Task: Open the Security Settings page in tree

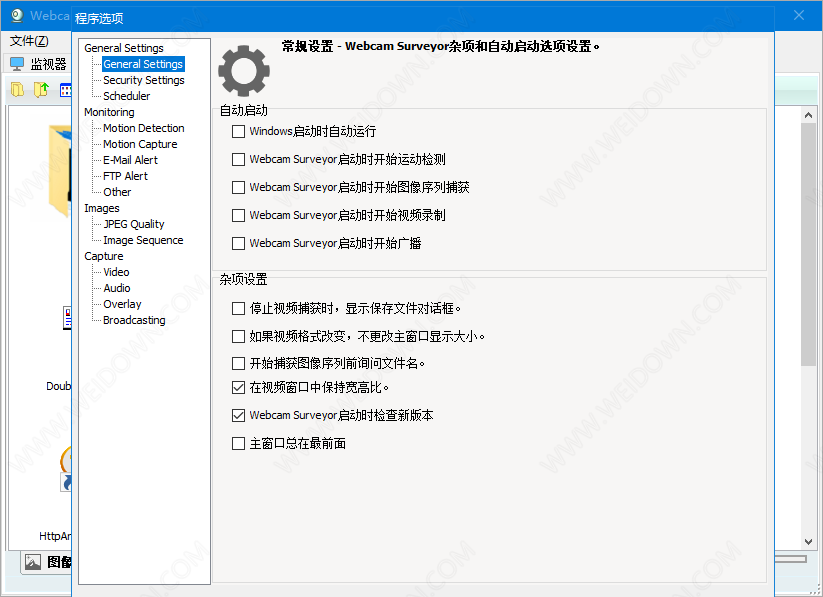Action: pyautogui.click(x=143, y=80)
